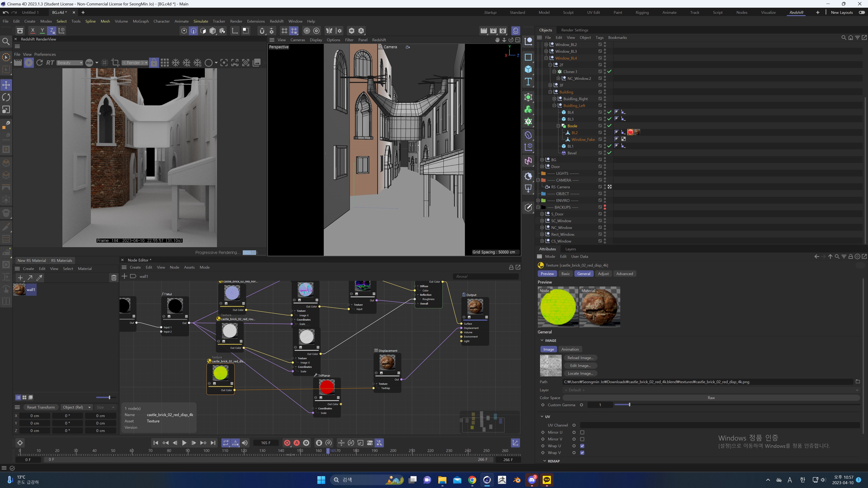Image resolution: width=868 pixels, height=488 pixels.
Task: Add a new node with the plus icon
Action: tap(125, 276)
